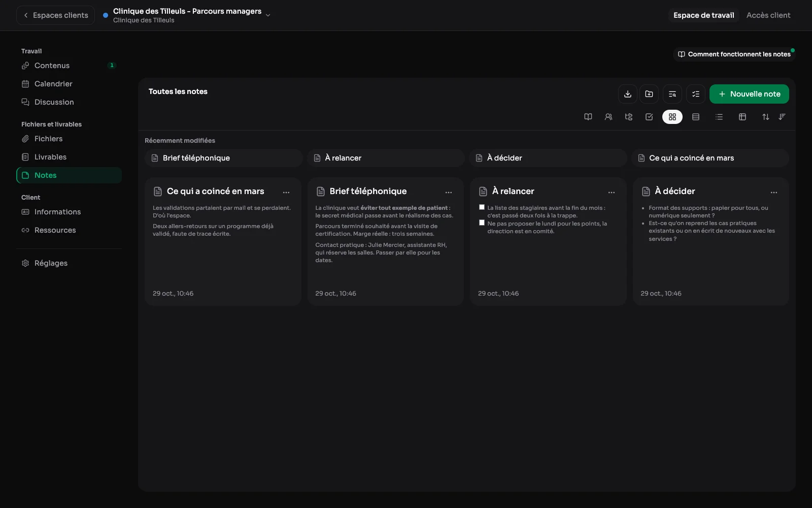Switch to bulleted list view
The height and width of the screenshot is (508, 812).
click(x=719, y=117)
